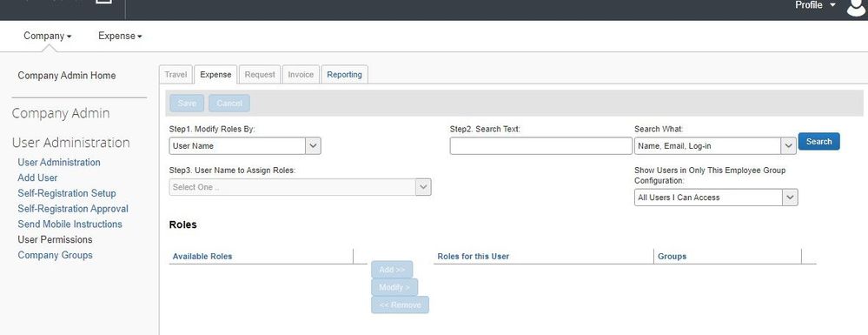Viewport: 868px width, 335px height.
Task: Open User Name to Assign Roles dropdown
Action: (x=300, y=187)
